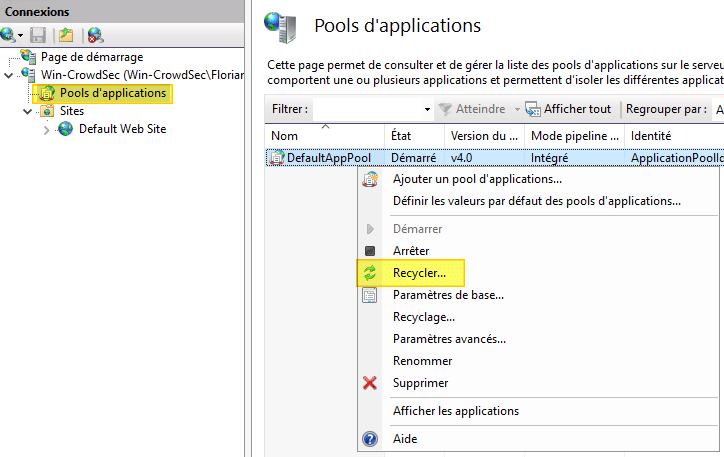Click the Default Web Site globe icon
Image resolution: width=724 pixels, height=457 pixels.
(66, 129)
